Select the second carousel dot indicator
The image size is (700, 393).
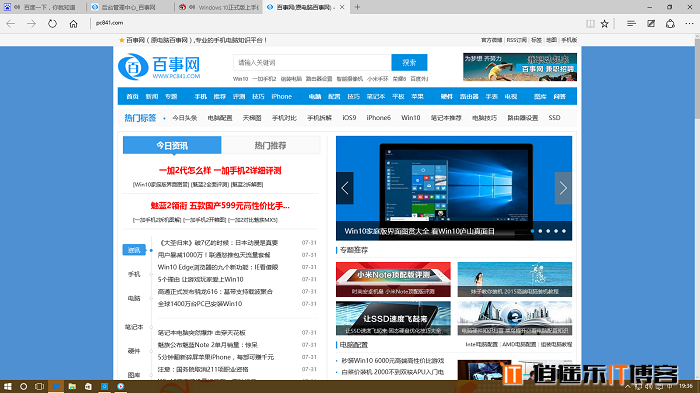(541, 231)
